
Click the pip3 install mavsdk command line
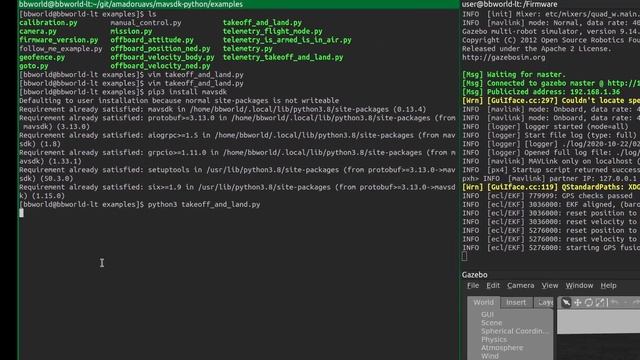coord(187,92)
